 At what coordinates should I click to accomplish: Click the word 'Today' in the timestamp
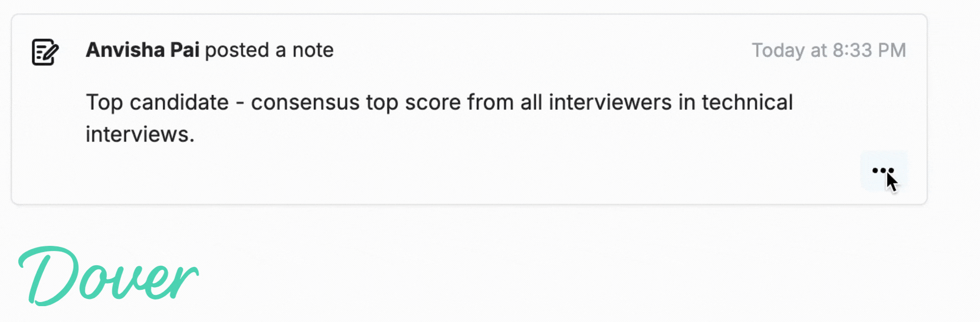(x=778, y=50)
